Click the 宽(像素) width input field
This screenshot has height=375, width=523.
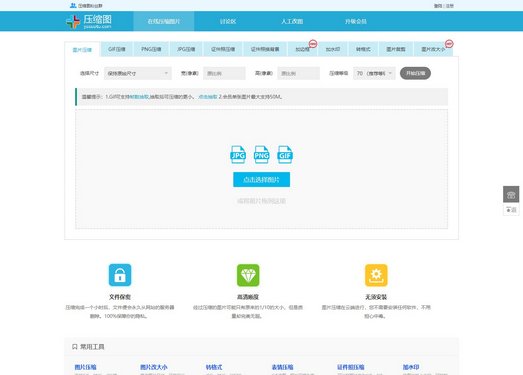(x=224, y=73)
